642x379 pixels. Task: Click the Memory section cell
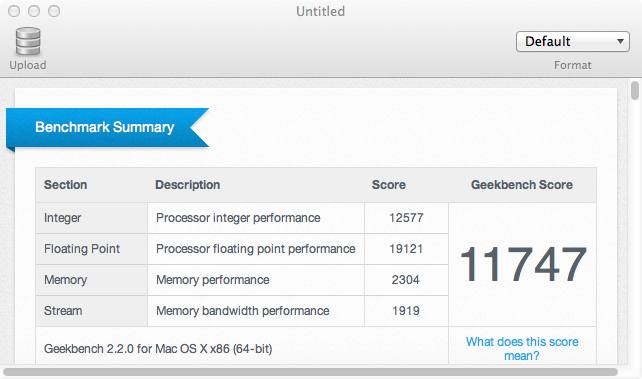[91, 280]
